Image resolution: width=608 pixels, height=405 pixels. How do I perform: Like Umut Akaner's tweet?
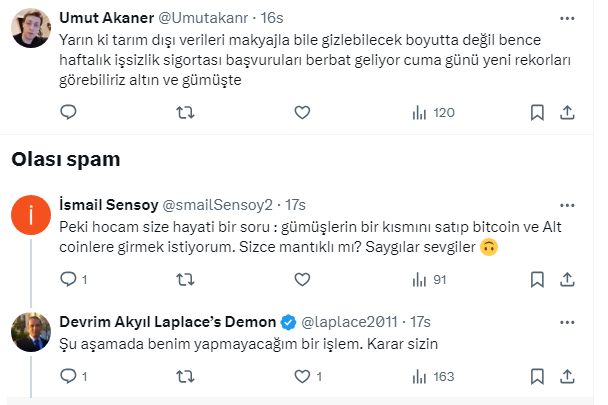[302, 113]
